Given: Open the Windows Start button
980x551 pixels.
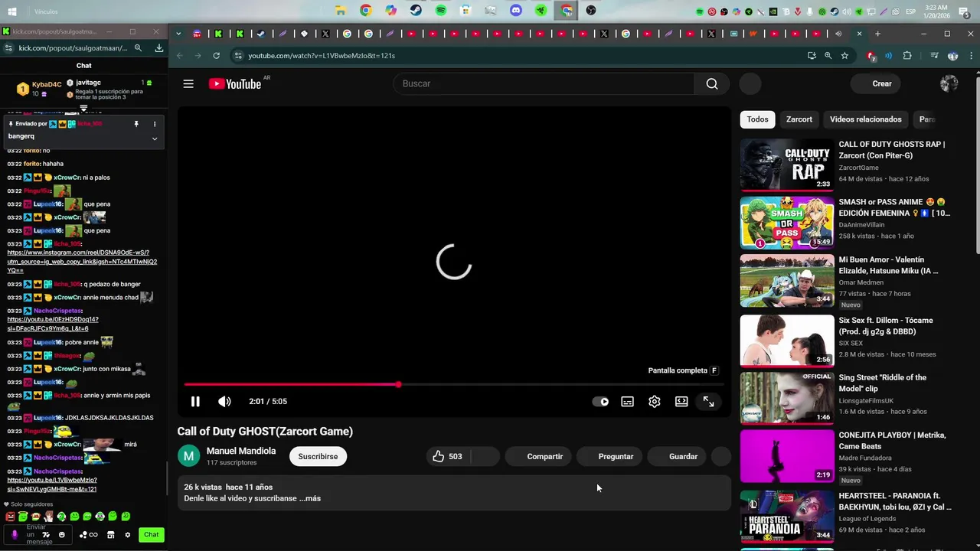Looking at the screenshot, I should pyautogui.click(x=12, y=11).
